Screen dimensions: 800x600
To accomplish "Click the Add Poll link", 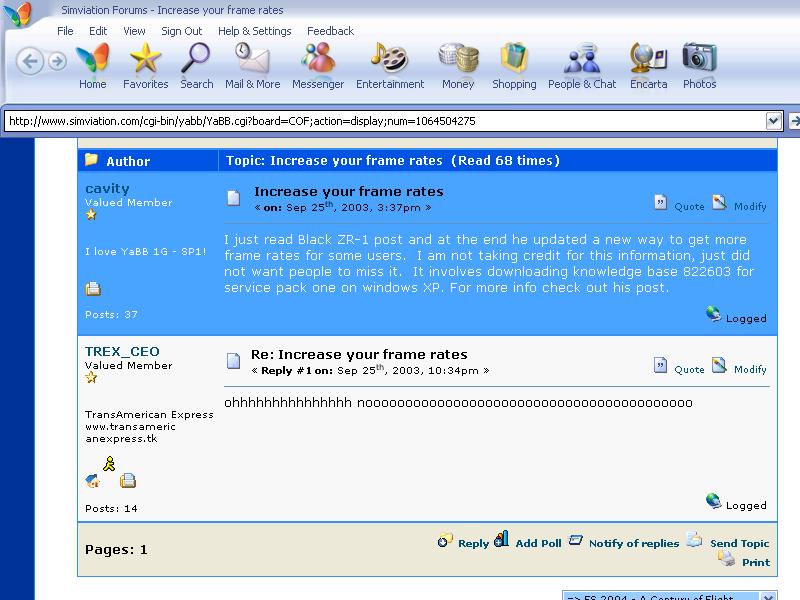I will click(538, 543).
